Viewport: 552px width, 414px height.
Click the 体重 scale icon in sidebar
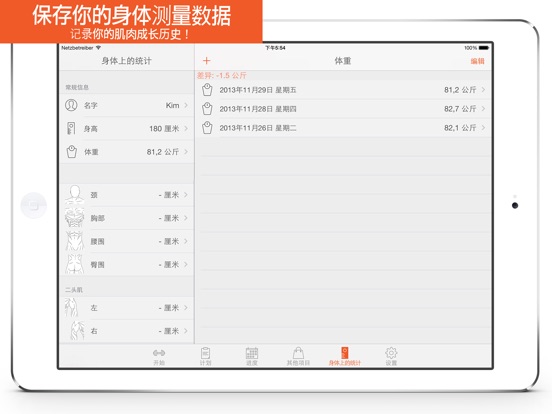(71, 152)
